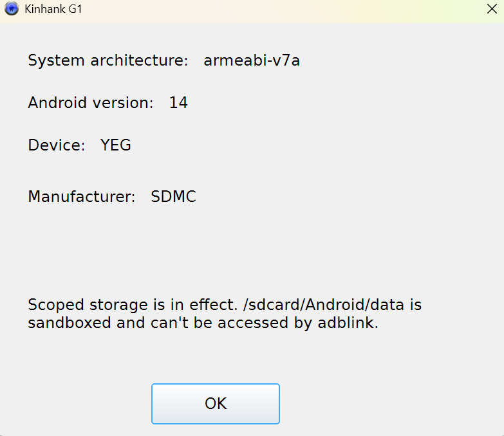Close the Kinhank G1 dialog

click(x=490, y=10)
